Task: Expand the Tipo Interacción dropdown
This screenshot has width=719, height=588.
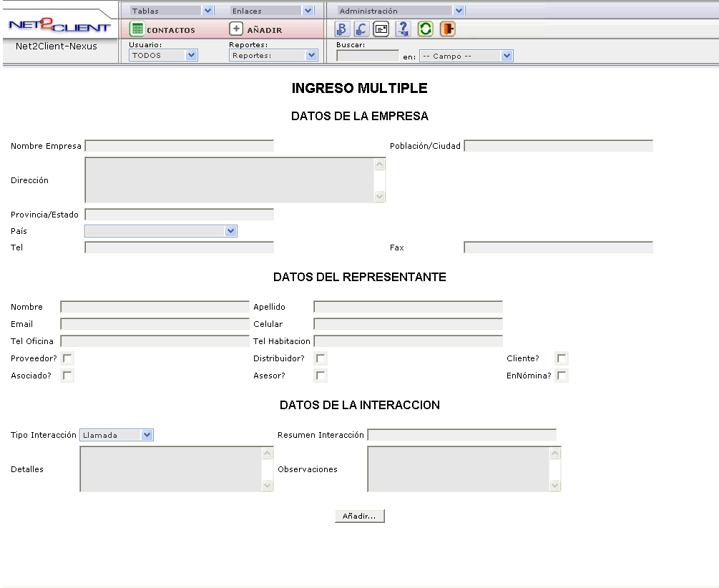Action: click(117, 435)
